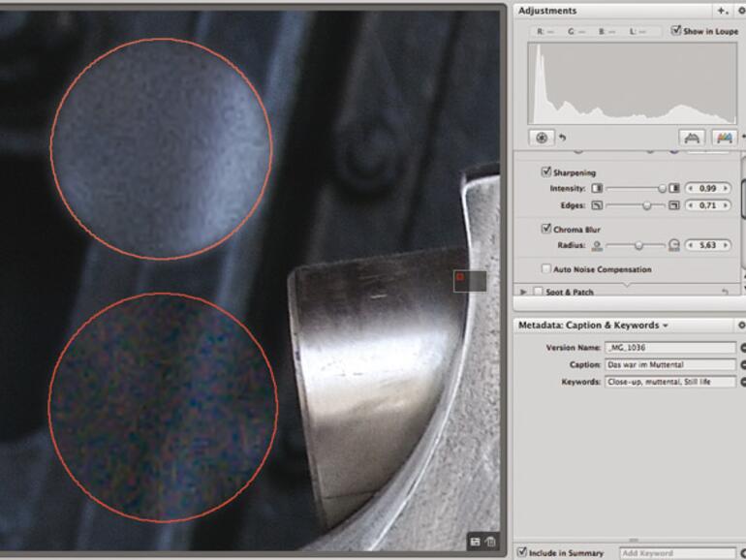Click the 'Adjustments' panel title
Image resolution: width=746 pixels, height=560 pixels.
(547, 11)
